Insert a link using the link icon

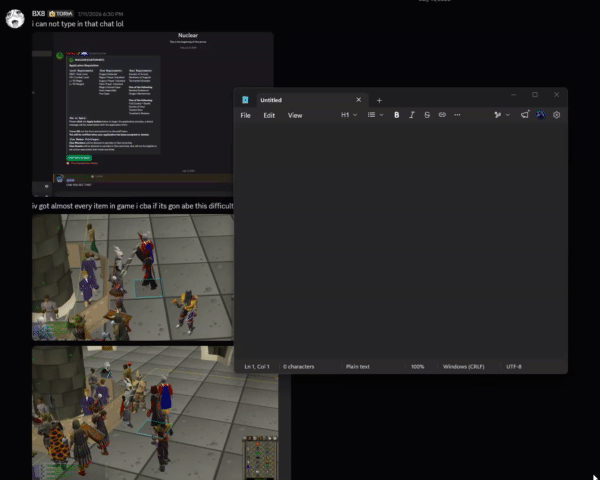442,115
